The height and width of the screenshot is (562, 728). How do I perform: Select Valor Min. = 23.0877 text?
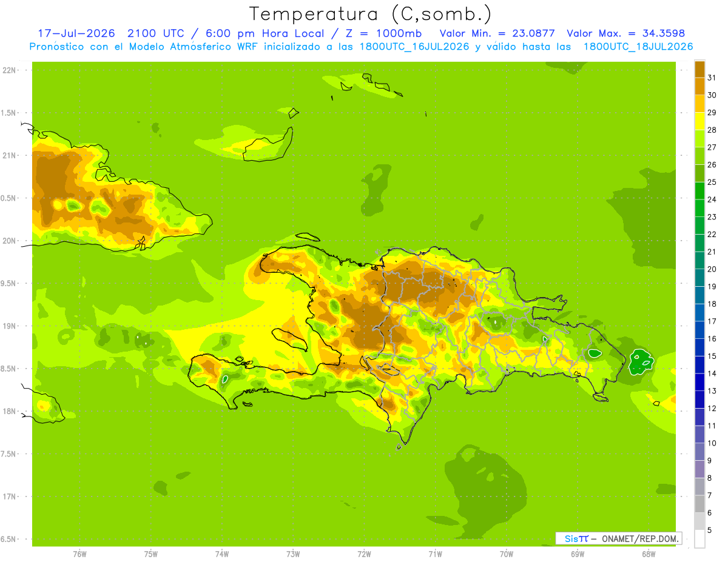497,33
